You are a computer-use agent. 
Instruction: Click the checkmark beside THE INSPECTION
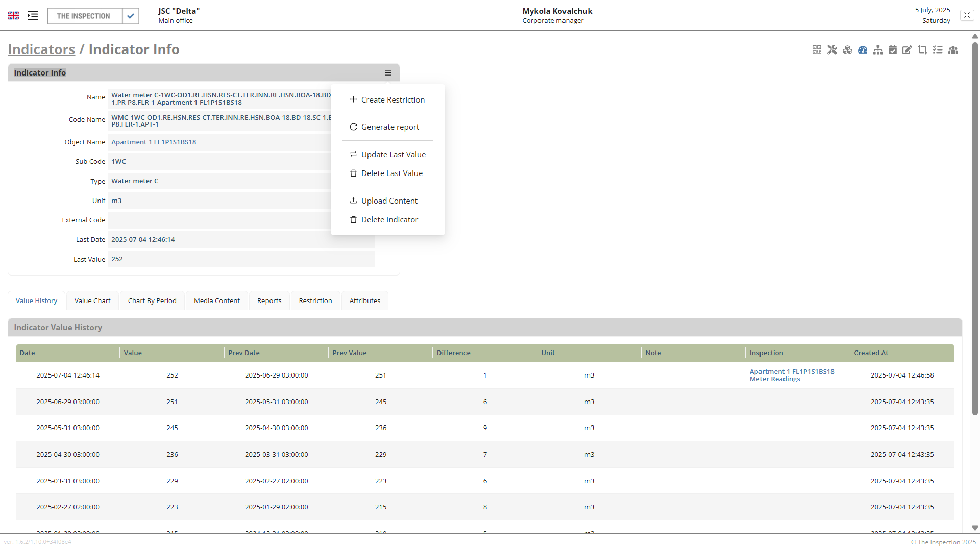pyautogui.click(x=131, y=16)
